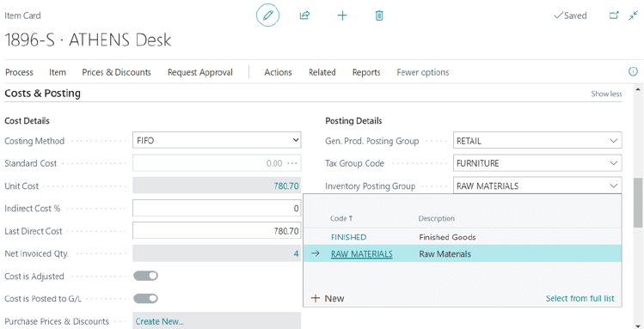Viewport: 644px width, 329px height.
Task: Click the pencil edit icon
Action: point(267,16)
